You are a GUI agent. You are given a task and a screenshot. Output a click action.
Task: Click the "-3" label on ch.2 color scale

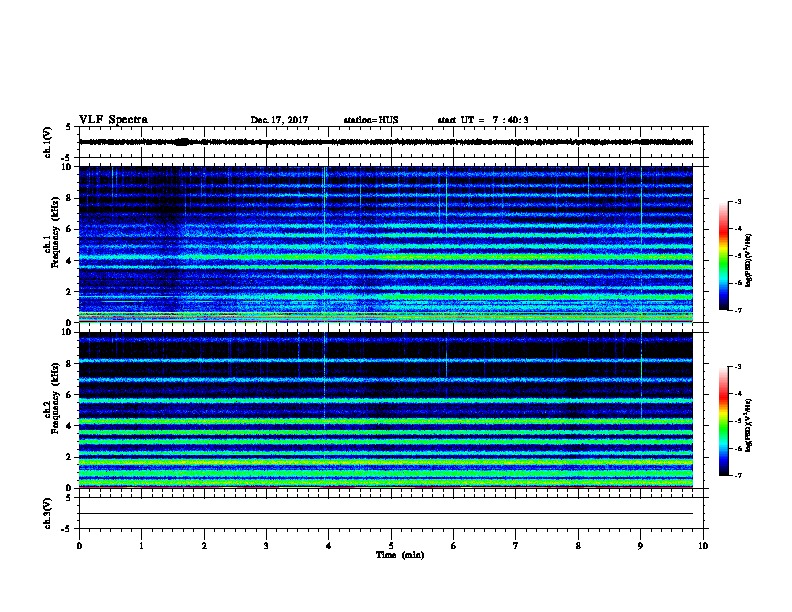737,367
